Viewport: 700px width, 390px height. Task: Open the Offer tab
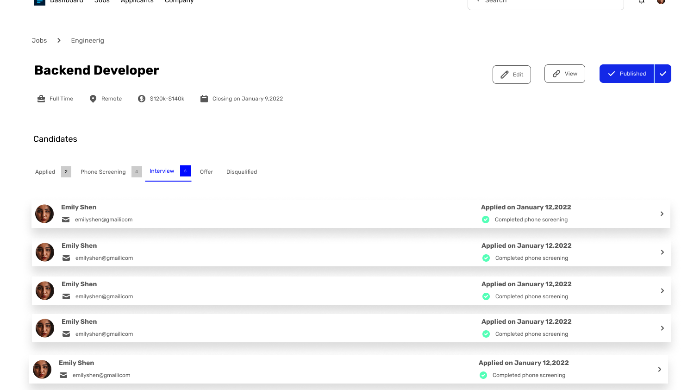point(206,172)
